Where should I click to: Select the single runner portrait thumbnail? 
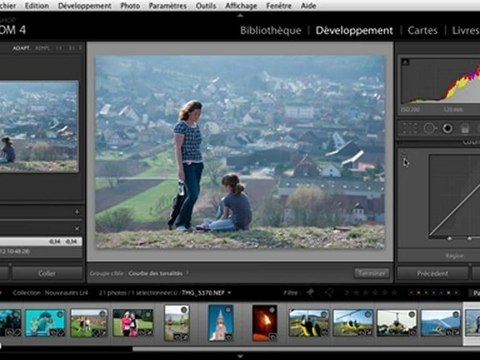pyautogui.click(x=177, y=323)
